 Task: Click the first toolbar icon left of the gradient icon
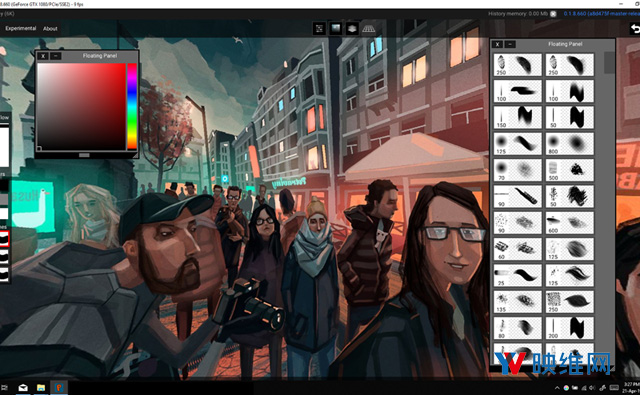pyautogui.click(x=319, y=28)
